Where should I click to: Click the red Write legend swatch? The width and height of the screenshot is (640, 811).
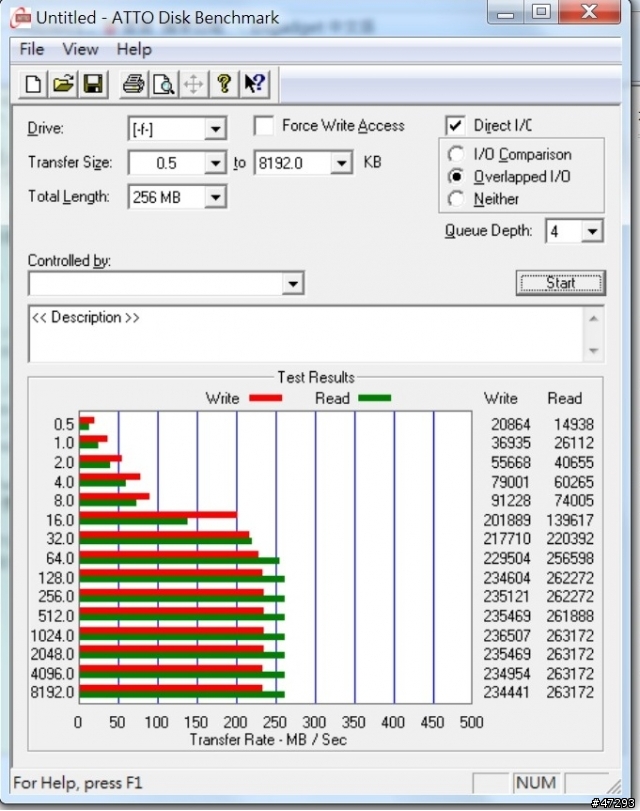[x=266, y=398]
